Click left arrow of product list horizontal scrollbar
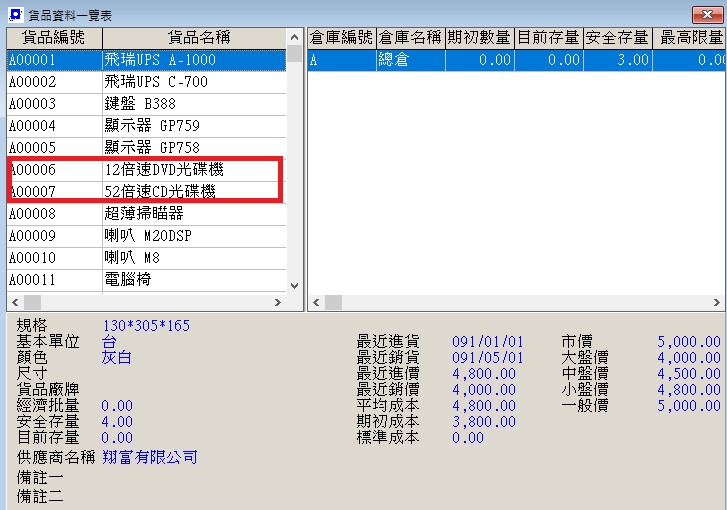727x510 pixels. click(15, 302)
